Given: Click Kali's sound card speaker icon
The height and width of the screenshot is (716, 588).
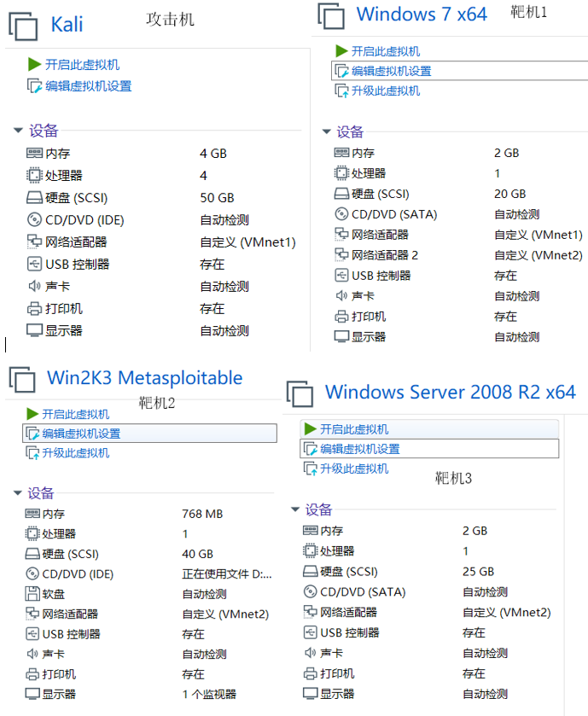Looking at the screenshot, I should (x=34, y=286).
